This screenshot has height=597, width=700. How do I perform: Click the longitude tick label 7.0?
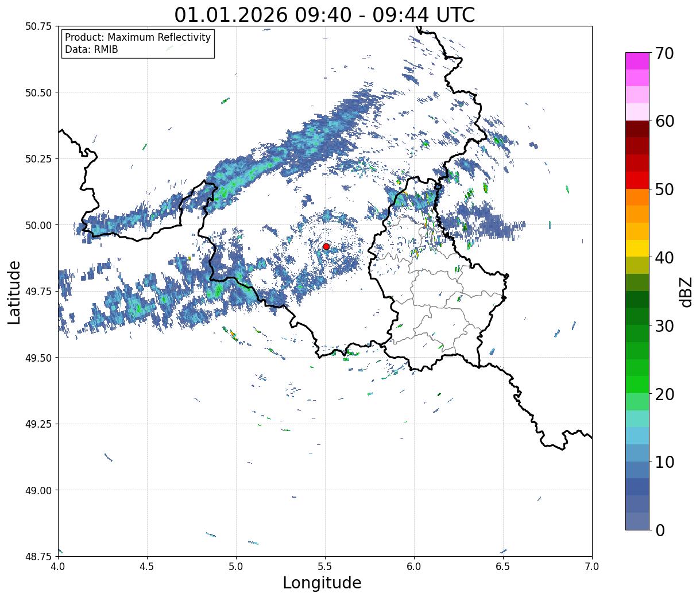coord(592,567)
